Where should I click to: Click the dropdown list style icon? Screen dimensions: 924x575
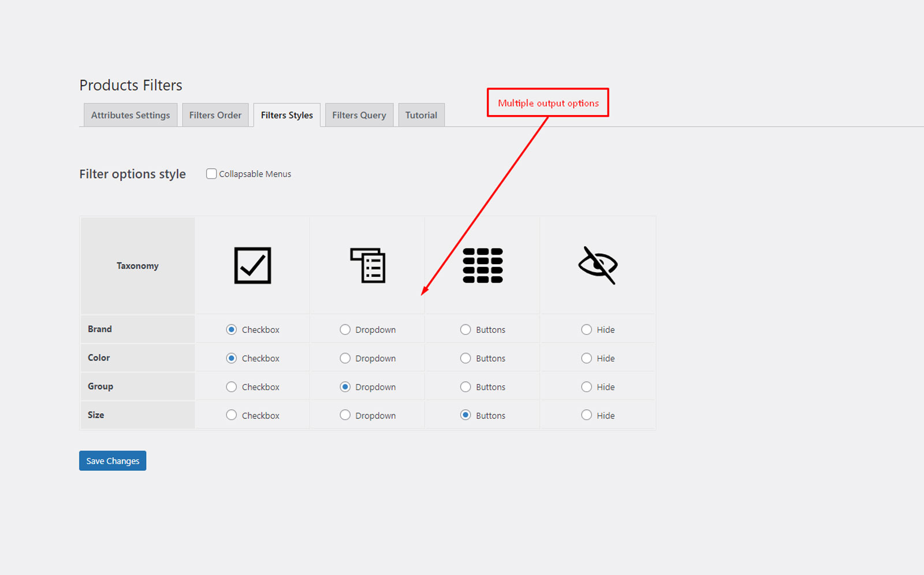[x=368, y=265]
